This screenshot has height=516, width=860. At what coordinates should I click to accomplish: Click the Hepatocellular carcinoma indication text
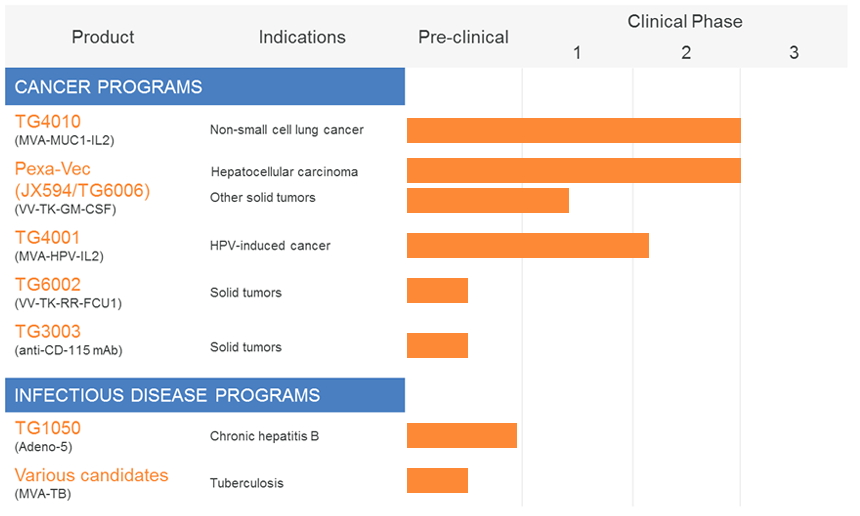pos(284,172)
